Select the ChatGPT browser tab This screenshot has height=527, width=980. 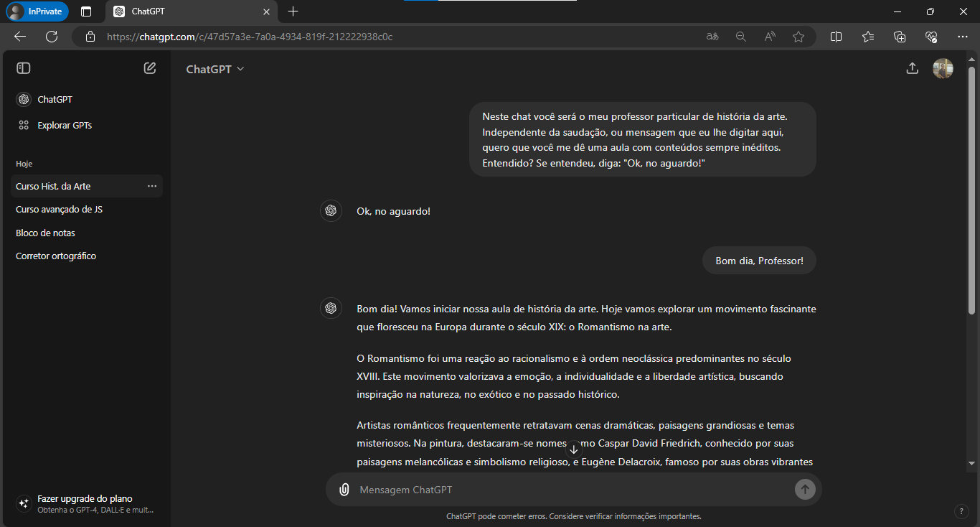[191, 11]
